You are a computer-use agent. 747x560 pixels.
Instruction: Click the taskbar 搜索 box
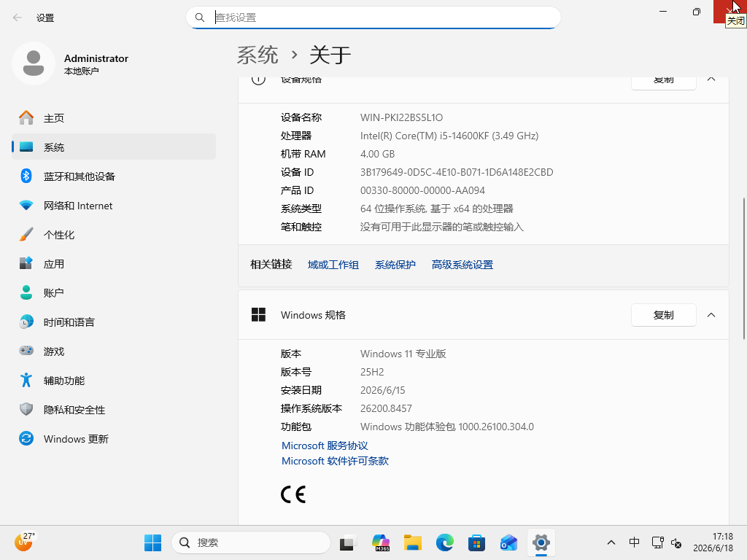point(251,542)
